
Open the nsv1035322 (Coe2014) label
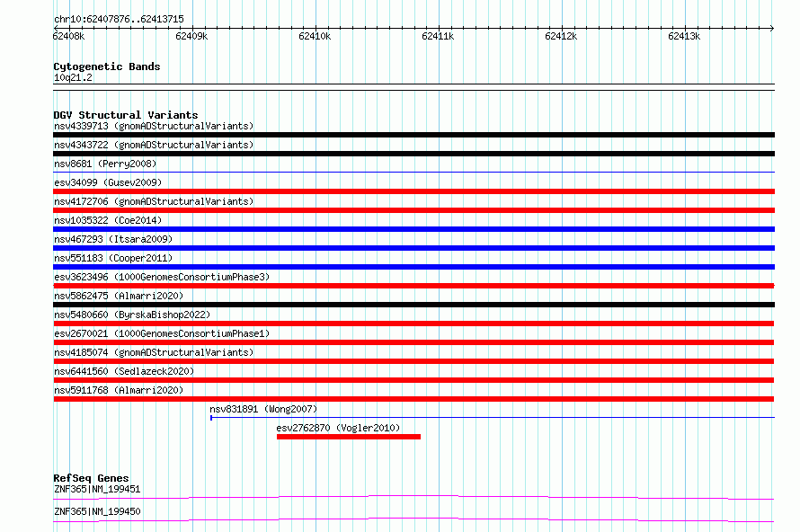(x=108, y=220)
